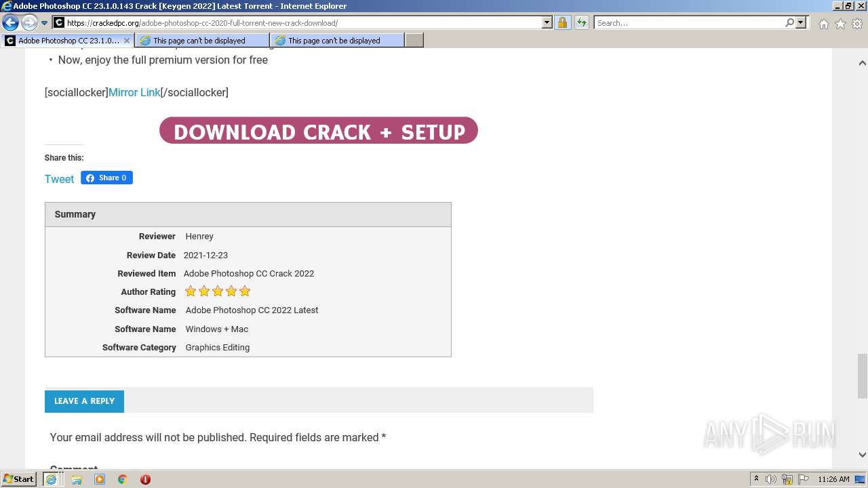
Task: Select 'Adobe Photoshop CC Crack 2022' text
Action: coord(249,274)
